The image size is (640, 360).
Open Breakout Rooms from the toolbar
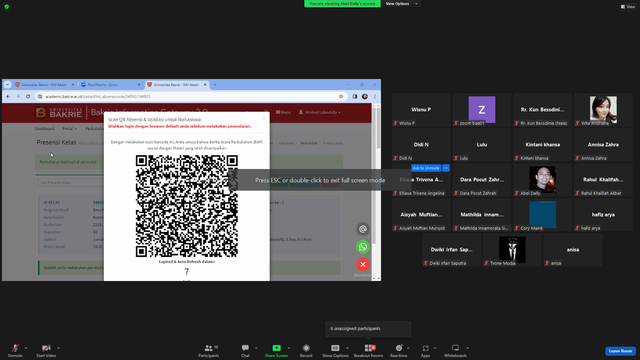pyautogui.click(x=368, y=350)
